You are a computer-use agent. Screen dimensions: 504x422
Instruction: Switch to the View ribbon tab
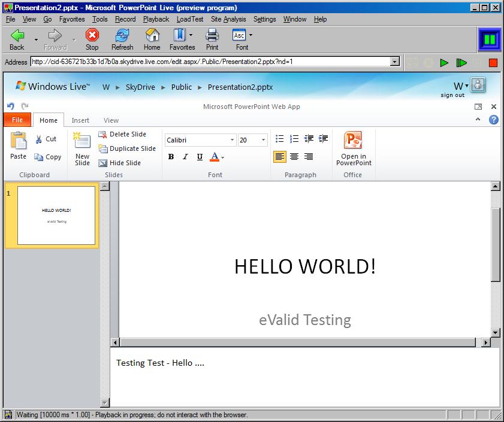(x=111, y=120)
